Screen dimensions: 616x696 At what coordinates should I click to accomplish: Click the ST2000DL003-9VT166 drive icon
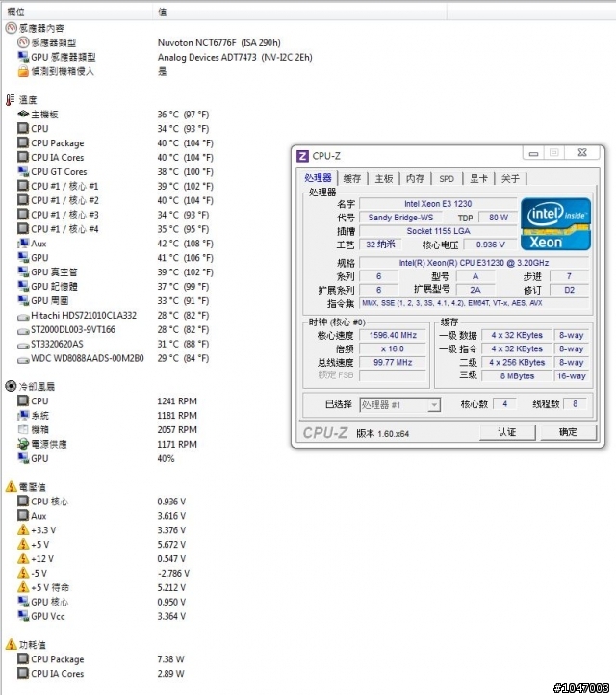click(x=23, y=331)
